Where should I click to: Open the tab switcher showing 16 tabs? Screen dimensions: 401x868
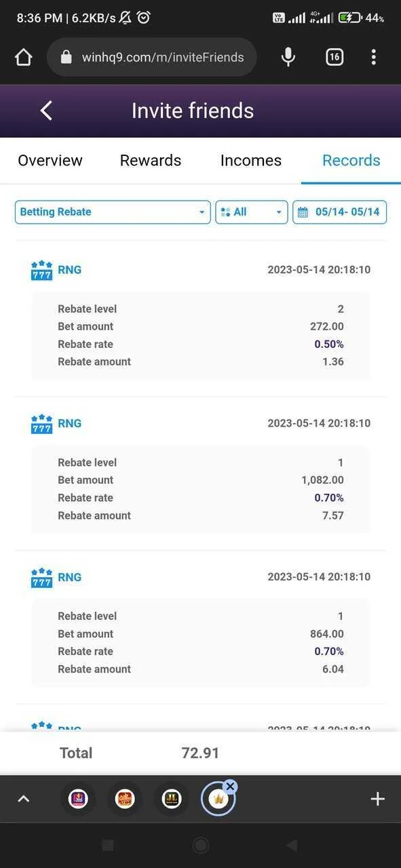pyautogui.click(x=335, y=57)
